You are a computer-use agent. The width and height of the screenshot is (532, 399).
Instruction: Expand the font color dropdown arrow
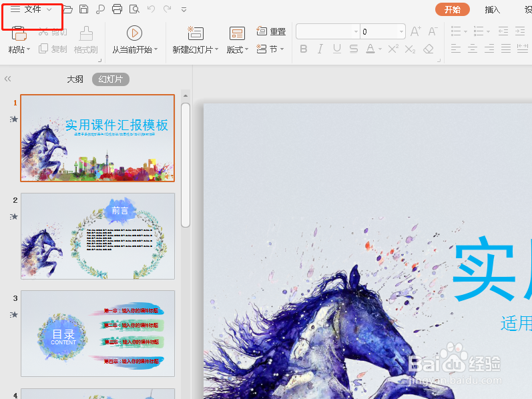380,49
